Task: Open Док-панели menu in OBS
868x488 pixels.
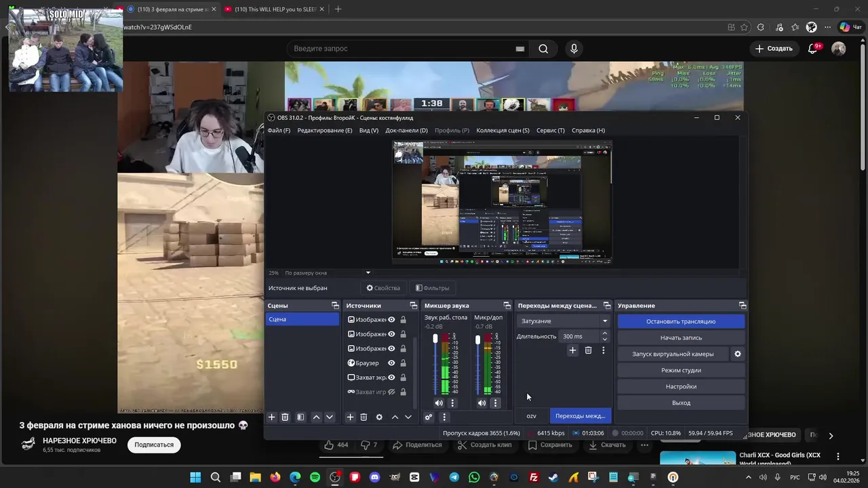Action: click(x=406, y=130)
